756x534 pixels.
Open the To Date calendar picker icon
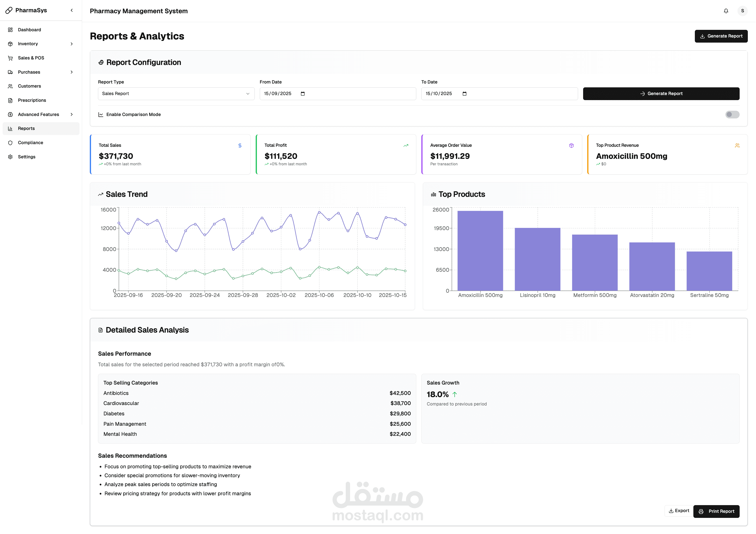(x=464, y=94)
